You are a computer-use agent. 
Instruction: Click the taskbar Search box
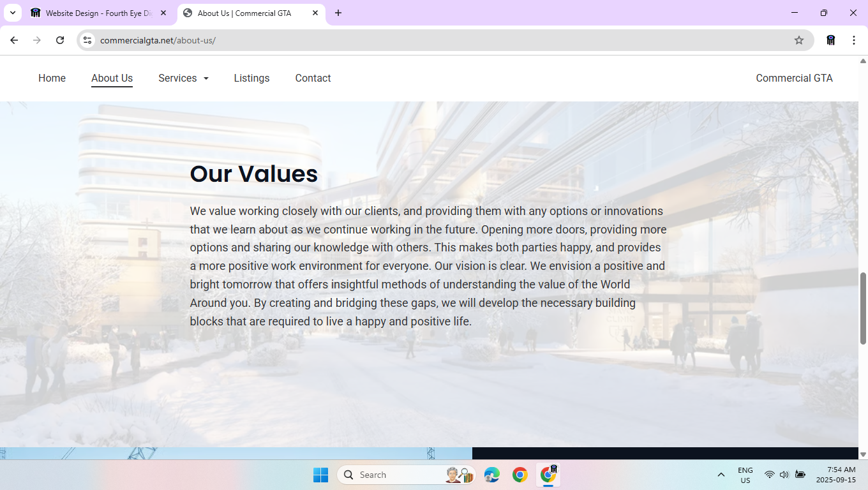coord(407,475)
